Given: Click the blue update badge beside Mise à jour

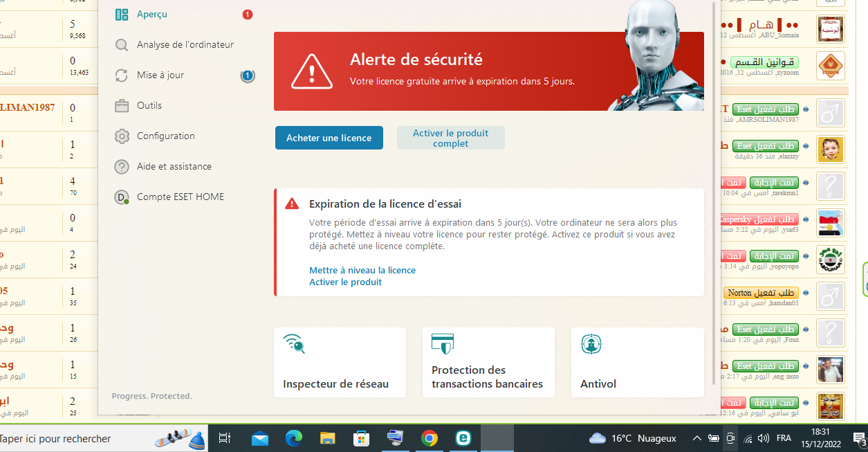Looking at the screenshot, I should tap(248, 75).
